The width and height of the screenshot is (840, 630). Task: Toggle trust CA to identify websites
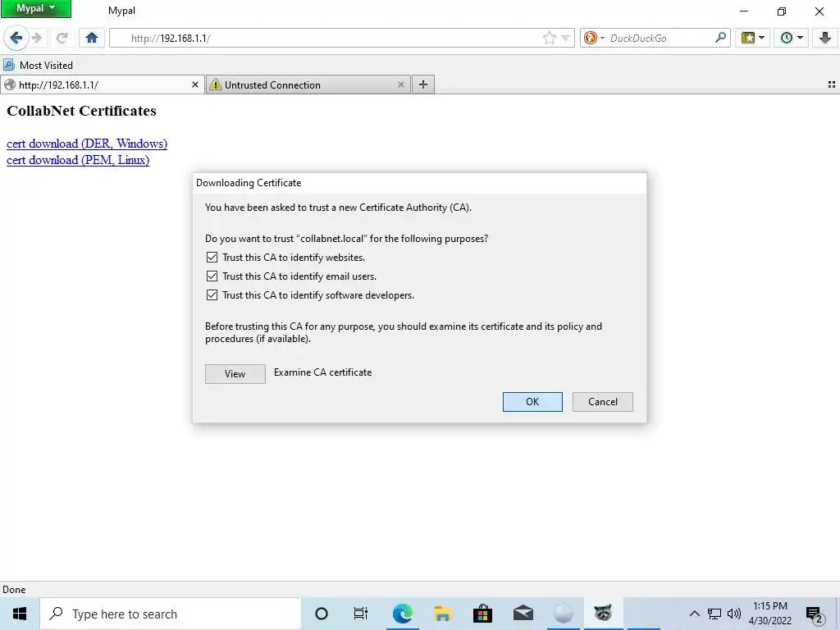[x=212, y=257]
